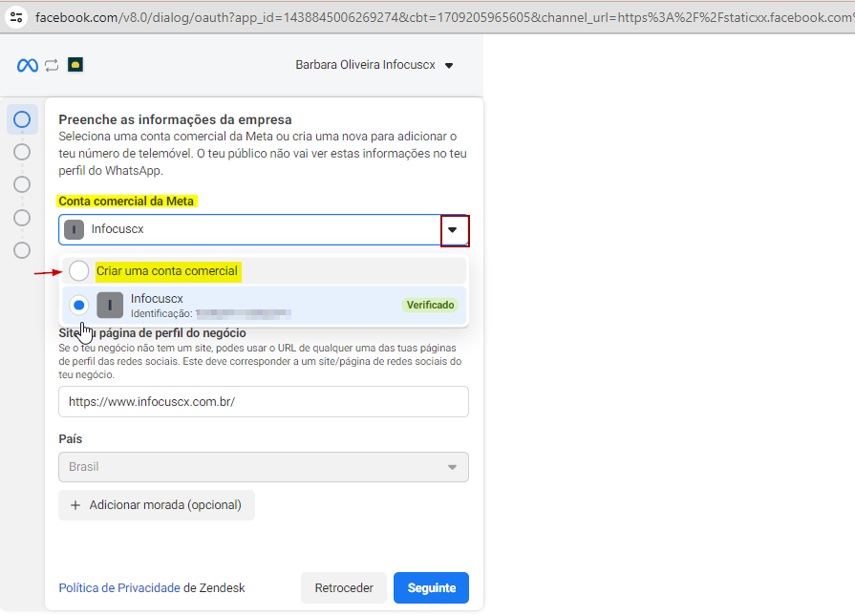
Task: Click the Meta logo icon
Action: click(x=27, y=65)
